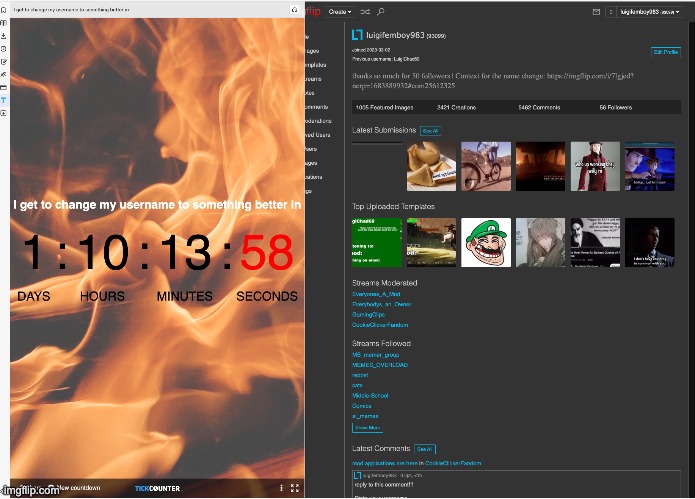
Task: Click the luigifemboy983 profile avatar icon
Action: [x=357, y=35]
